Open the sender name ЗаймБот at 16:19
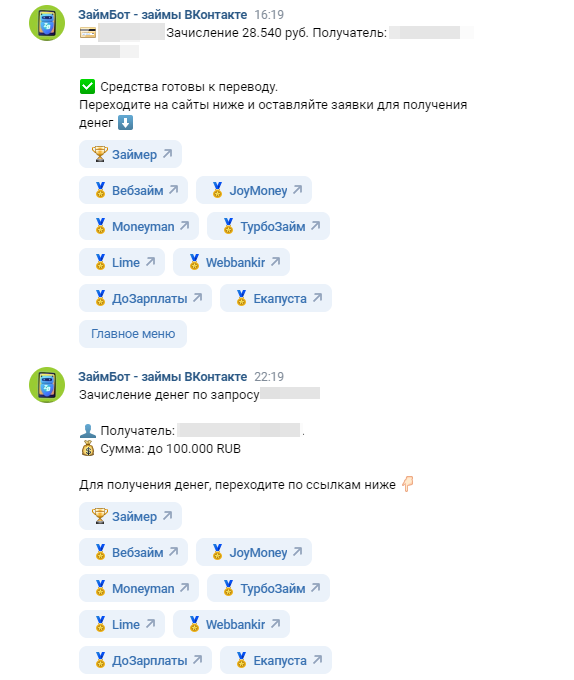The image size is (574, 680). [163, 15]
